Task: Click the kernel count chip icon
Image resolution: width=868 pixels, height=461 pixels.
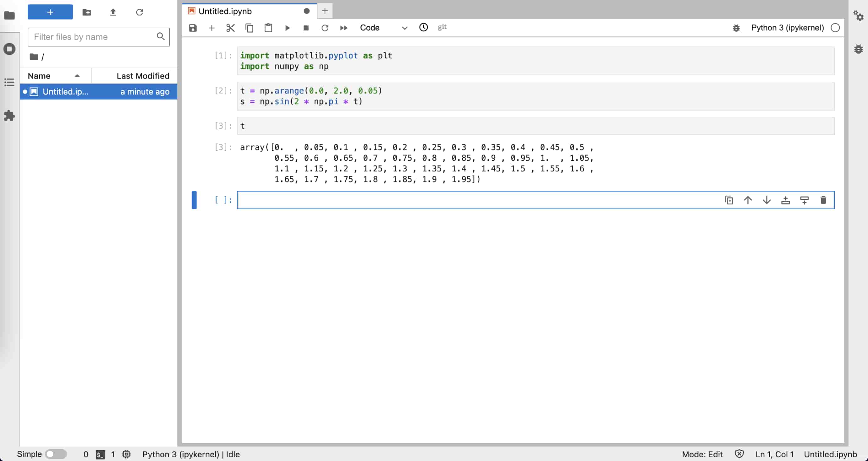Action: point(126,454)
